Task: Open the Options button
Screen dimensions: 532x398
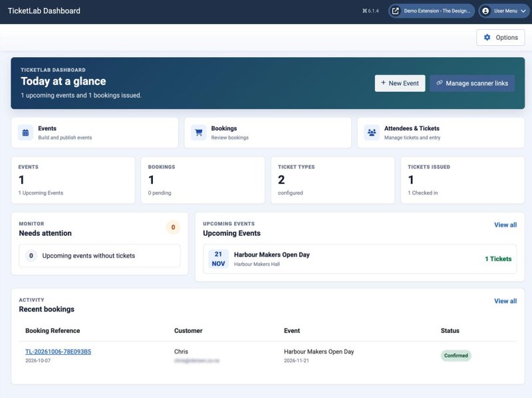Action: click(x=501, y=37)
